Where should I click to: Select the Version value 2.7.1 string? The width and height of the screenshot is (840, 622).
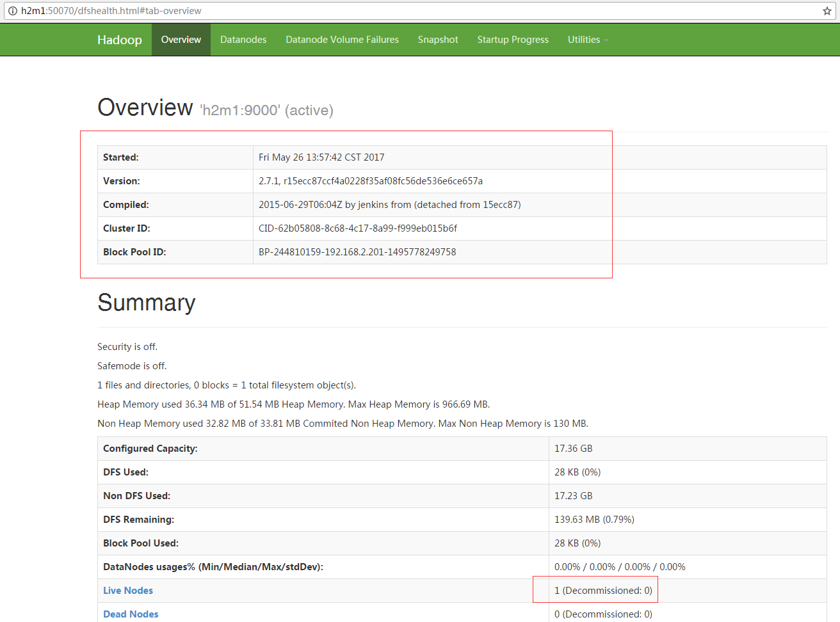coord(371,181)
